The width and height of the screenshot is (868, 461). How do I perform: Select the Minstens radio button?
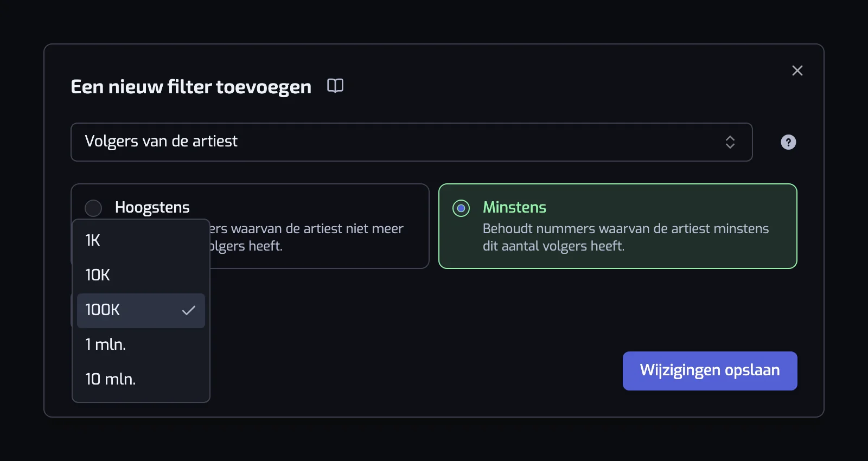pos(461,208)
